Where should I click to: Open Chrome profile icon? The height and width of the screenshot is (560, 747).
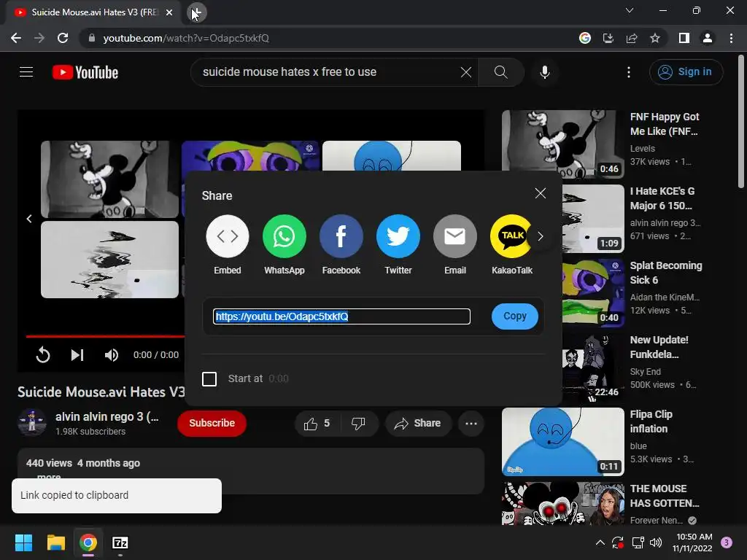[708, 38]
